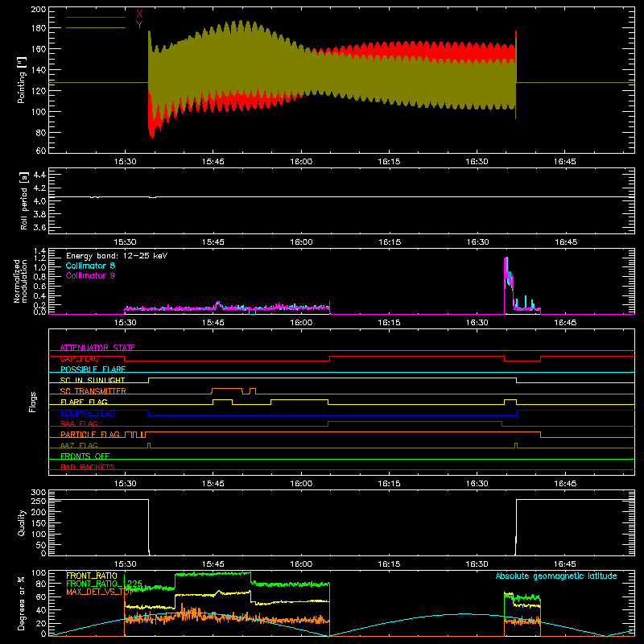The width and height of the screenshot is (644, 644).
Task: Click the '4.0' roll period tick
Action: (x=39, y=200)
